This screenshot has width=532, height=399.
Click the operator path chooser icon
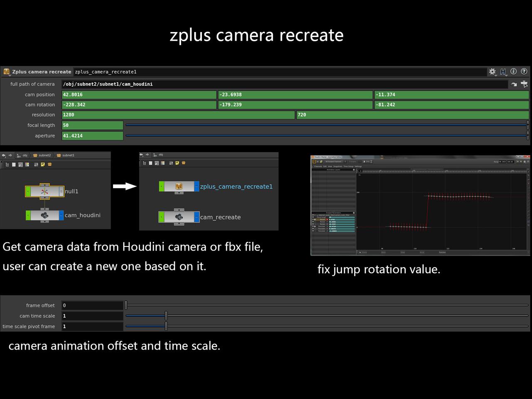[x=524, y=84]
